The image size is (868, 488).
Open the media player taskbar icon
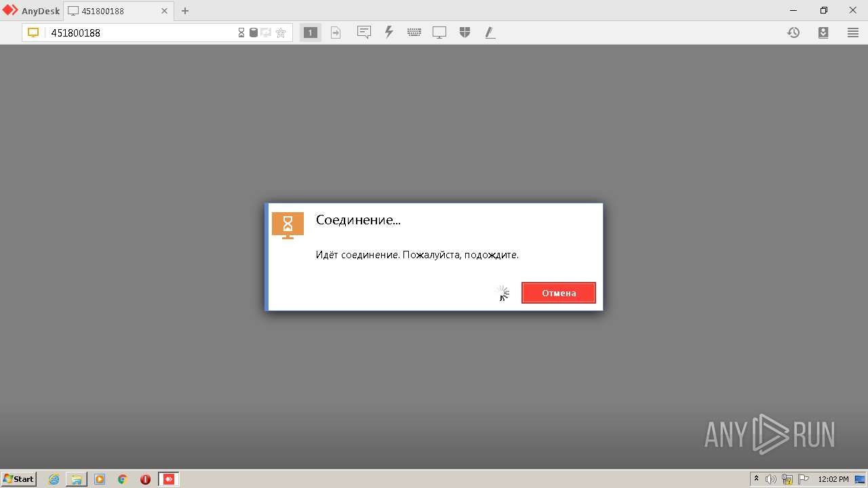[100, 479]
